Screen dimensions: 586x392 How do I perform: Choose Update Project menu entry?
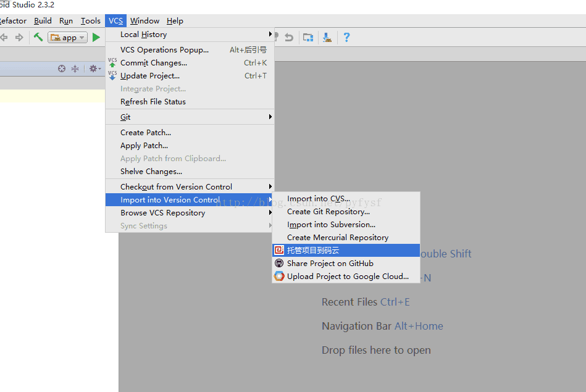pyautogui.click(x=190, y=76)
